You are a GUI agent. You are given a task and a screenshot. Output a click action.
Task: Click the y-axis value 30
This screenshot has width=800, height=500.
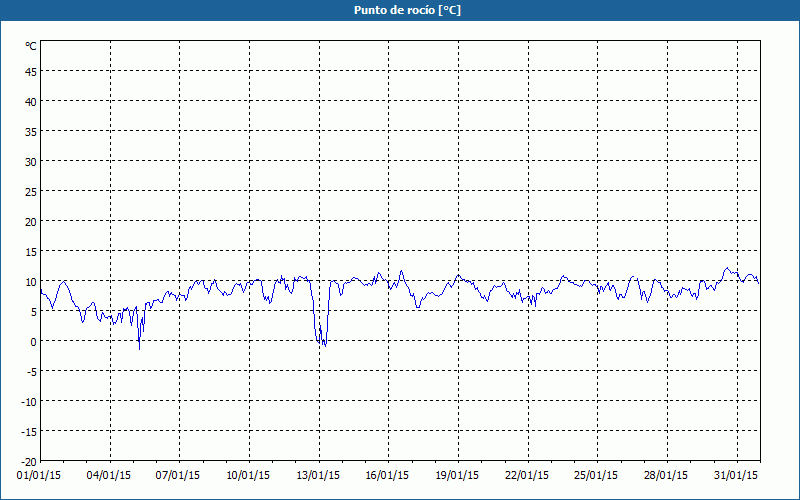[x=31, y=162]
